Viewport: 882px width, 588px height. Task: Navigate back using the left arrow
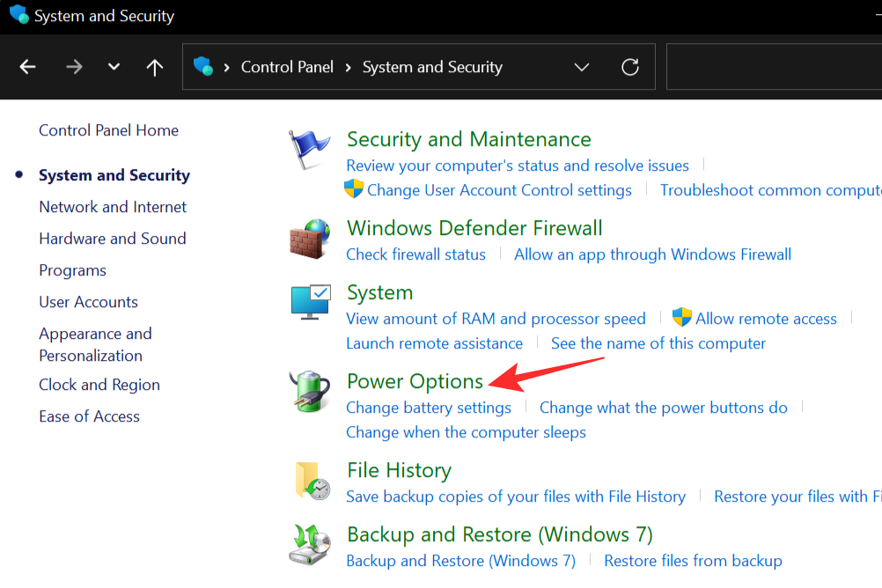27,66
